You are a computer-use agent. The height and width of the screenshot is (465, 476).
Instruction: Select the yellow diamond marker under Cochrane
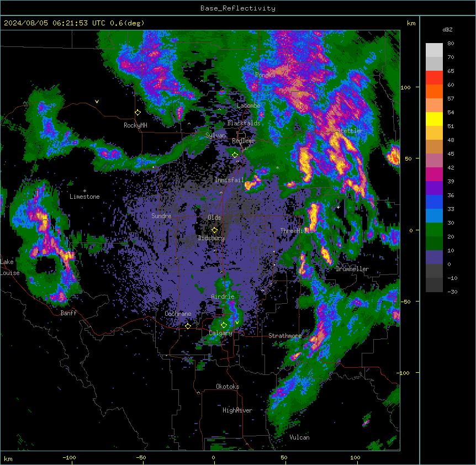click(x=188, y=326)
